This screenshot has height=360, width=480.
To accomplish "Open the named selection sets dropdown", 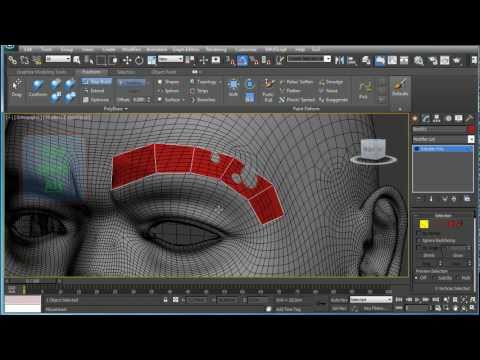I will pos(309,59).
